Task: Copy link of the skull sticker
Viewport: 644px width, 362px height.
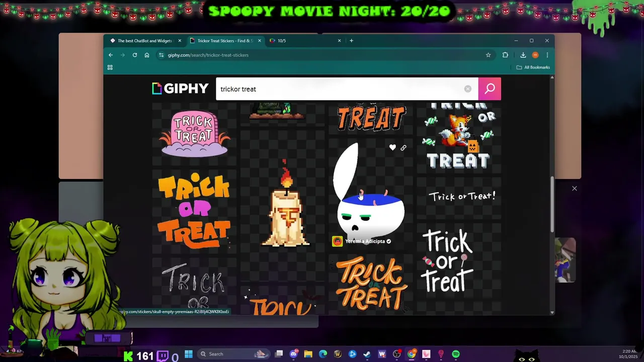Action: click(x=403, y=148)
